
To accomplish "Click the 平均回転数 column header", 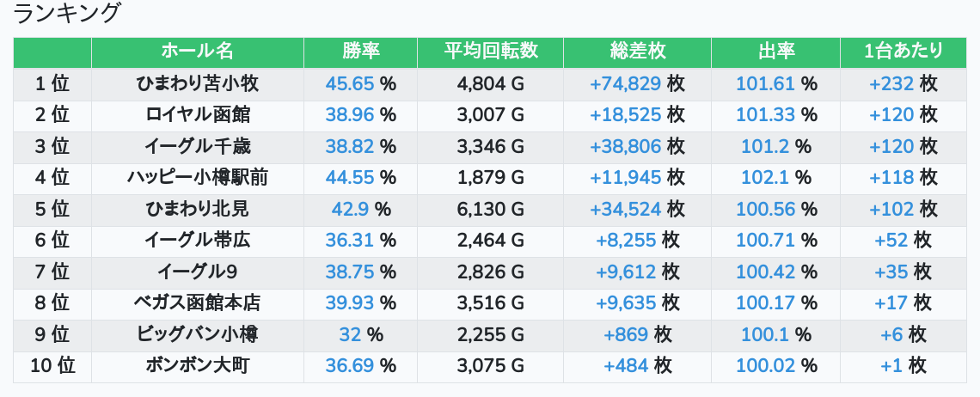I will coord(491,52).
